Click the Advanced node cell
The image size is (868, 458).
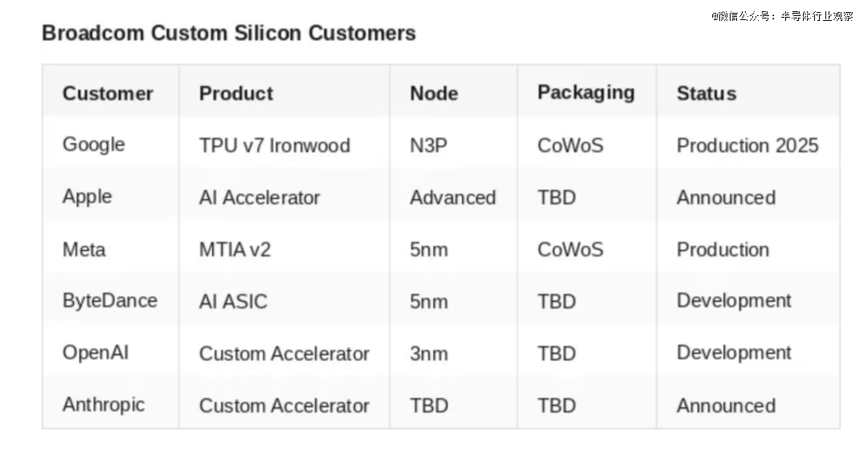tap(452, 198)
